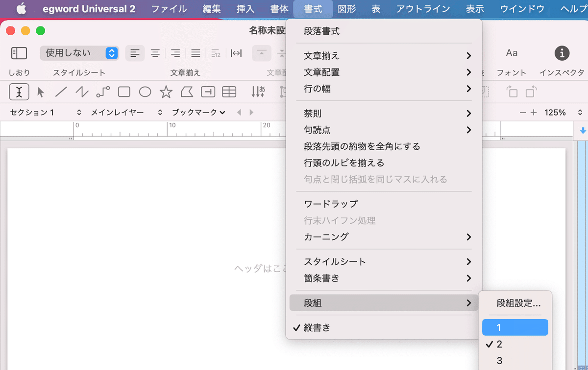Expand the 箇条書き submenu

coord(384,278)
